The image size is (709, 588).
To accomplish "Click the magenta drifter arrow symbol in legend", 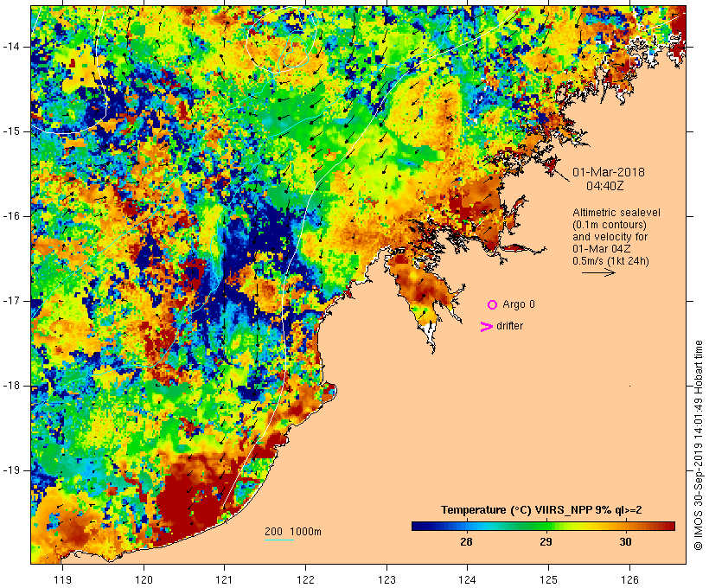I will pos(487,327).
